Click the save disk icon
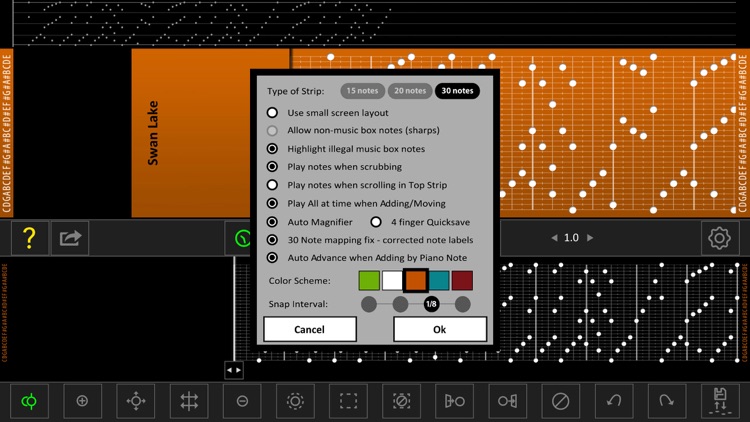Screen dimensions: 750x422 pyautogui.click(x=720, y=401)
